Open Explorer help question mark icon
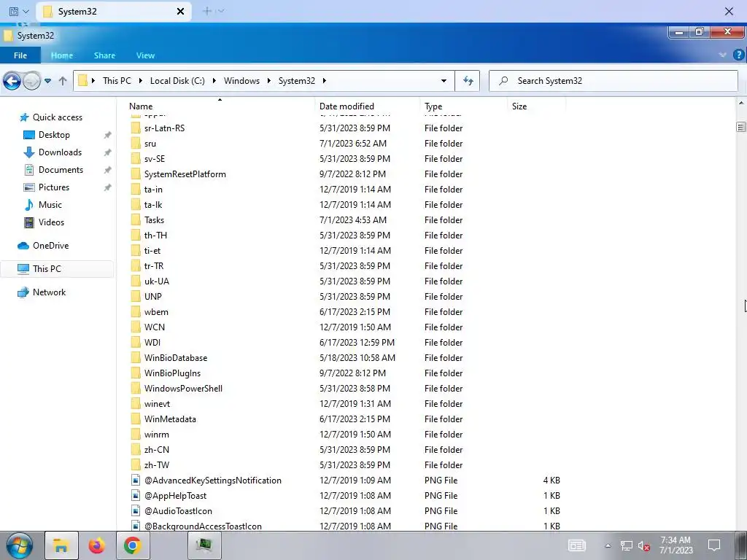 point(739,55)
